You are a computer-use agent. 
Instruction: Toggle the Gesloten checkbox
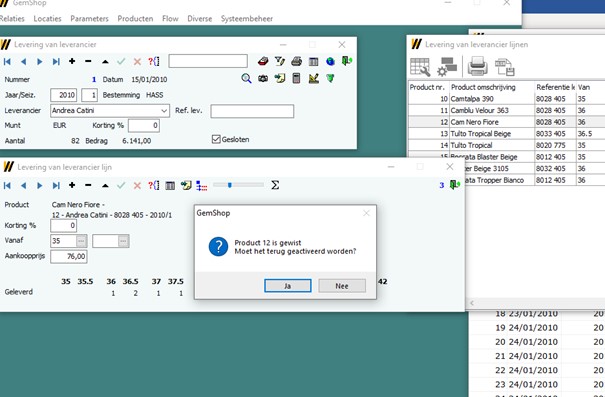coord(216,139)
